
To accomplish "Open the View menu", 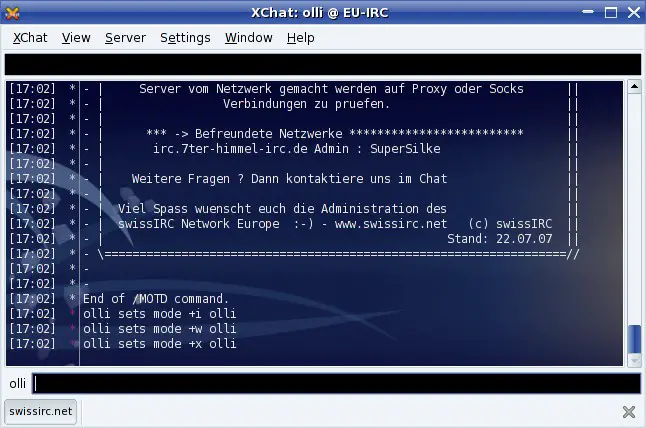I will (76, 37).
